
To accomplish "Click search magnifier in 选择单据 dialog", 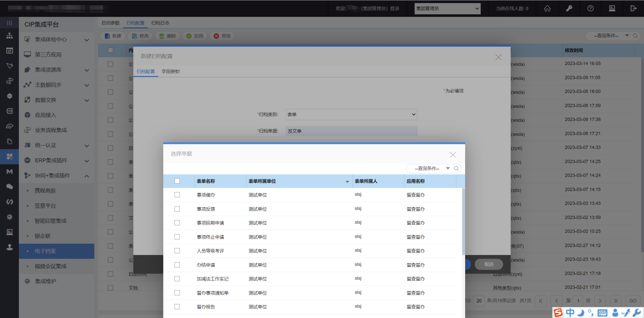I will [x=456, y=168].
